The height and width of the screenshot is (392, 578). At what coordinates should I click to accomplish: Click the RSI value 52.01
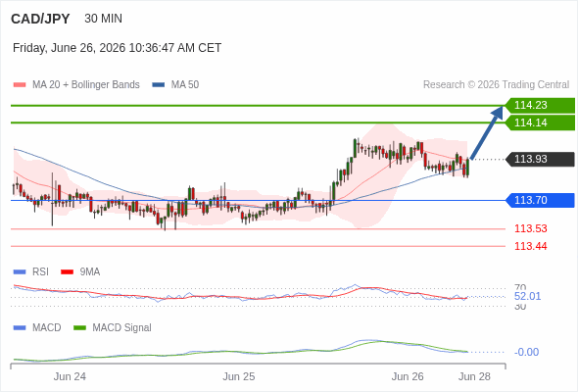[x=527, y=296]
